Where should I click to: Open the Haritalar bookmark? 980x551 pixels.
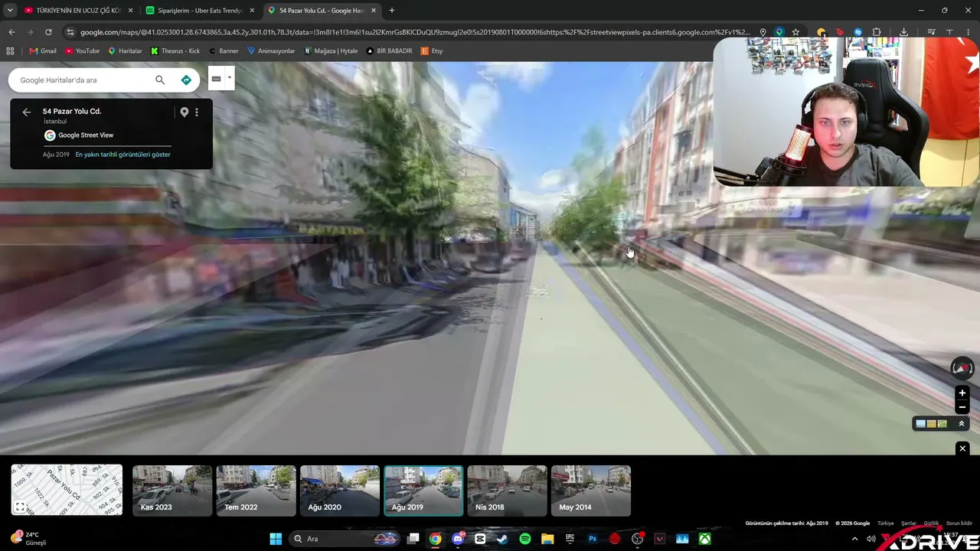pos(125,51)
